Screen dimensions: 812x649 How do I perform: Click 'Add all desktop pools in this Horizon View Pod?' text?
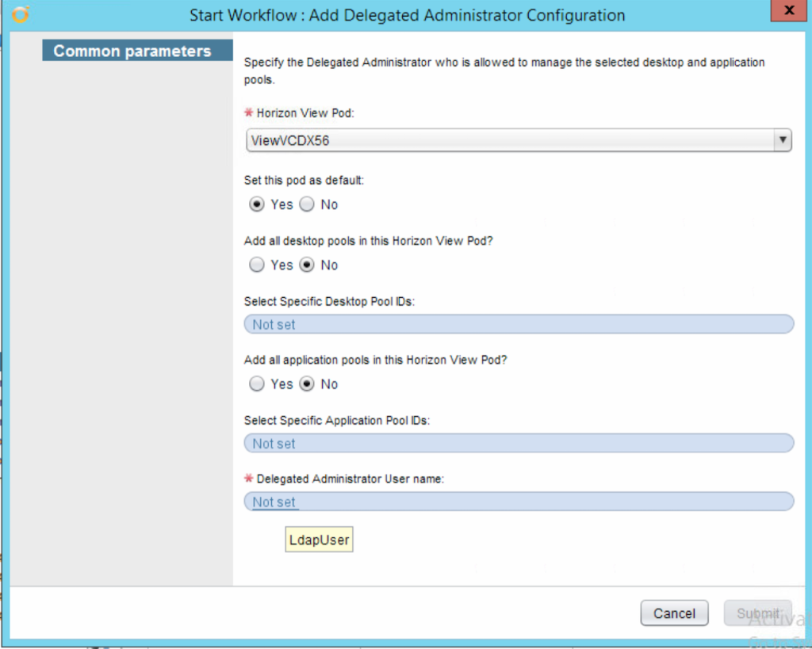tap(369, 241)
